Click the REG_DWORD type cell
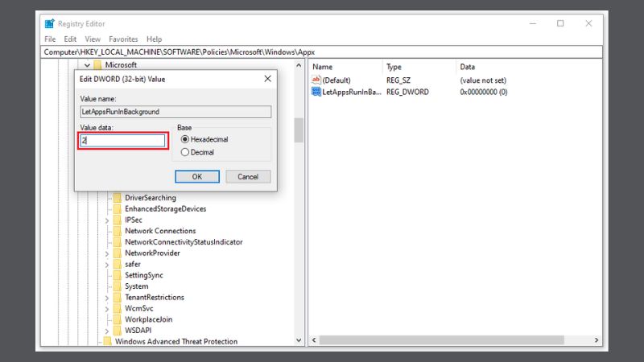 (x=407, y=92)
